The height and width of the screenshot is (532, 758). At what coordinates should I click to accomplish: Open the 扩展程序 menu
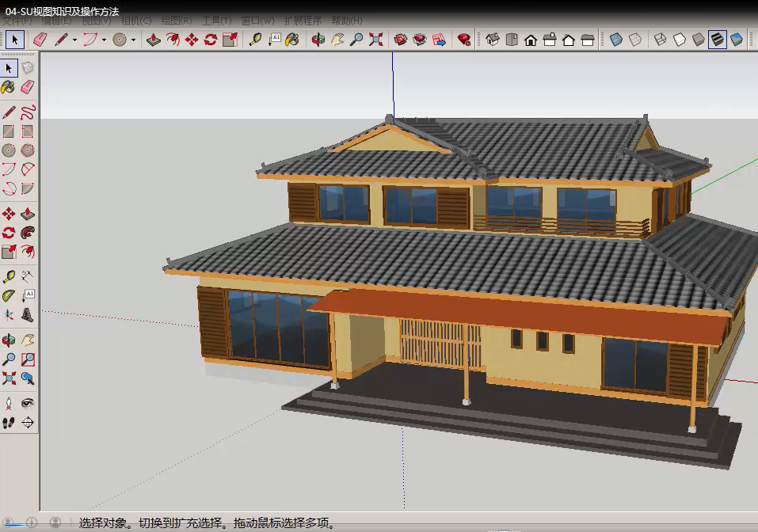coord(303,21)
